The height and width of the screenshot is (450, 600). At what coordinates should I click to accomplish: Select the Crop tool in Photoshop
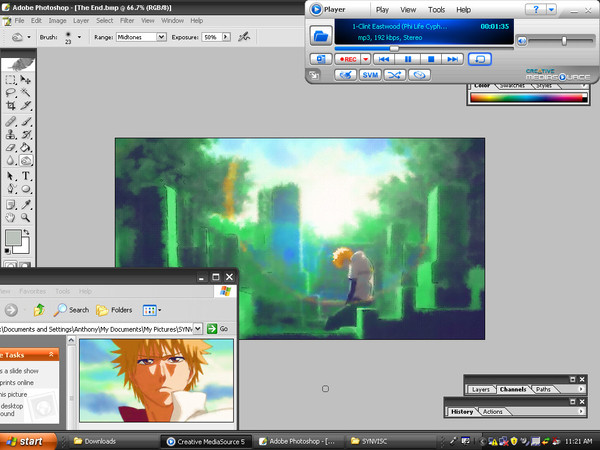[10, 105]
